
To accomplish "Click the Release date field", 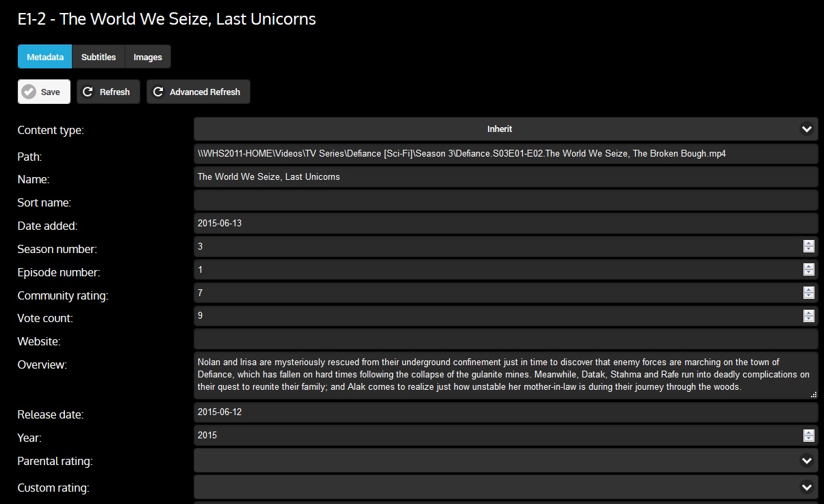I will tap(505, 412).
